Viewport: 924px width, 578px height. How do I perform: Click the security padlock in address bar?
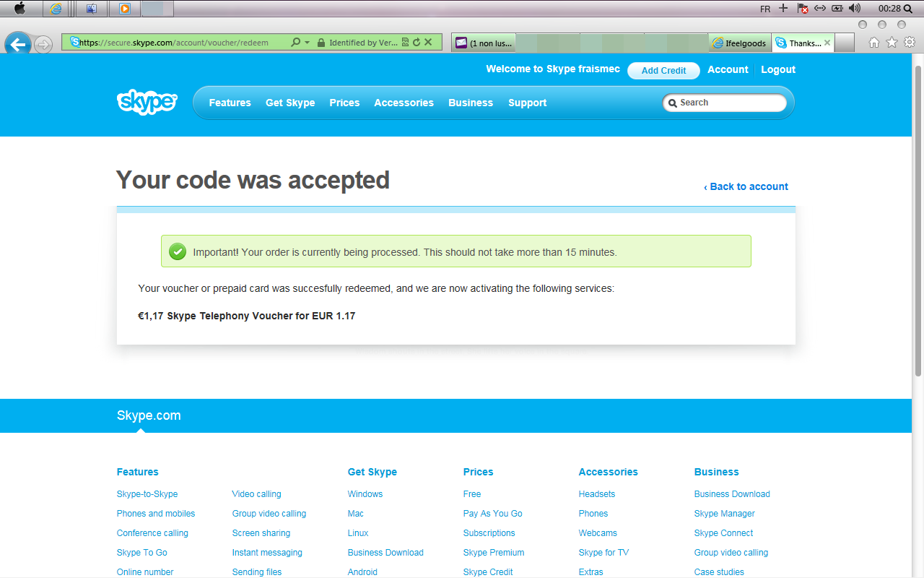coord(321,43)
